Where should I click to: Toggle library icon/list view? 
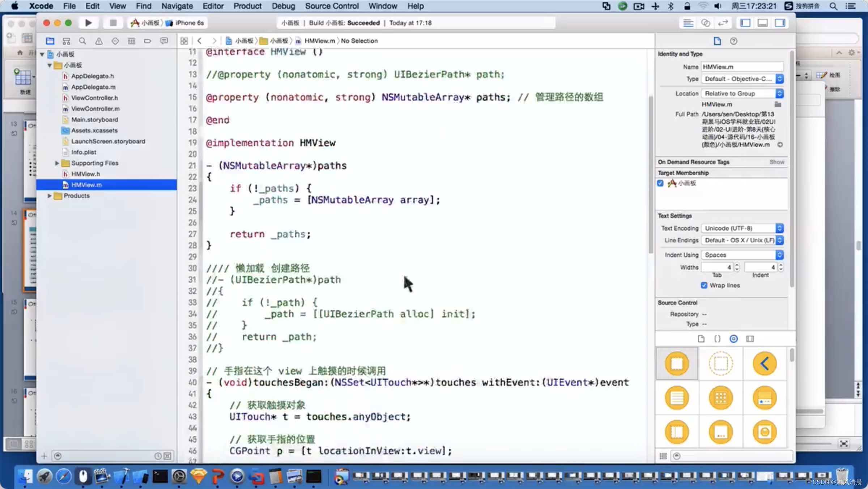(663, 456)
